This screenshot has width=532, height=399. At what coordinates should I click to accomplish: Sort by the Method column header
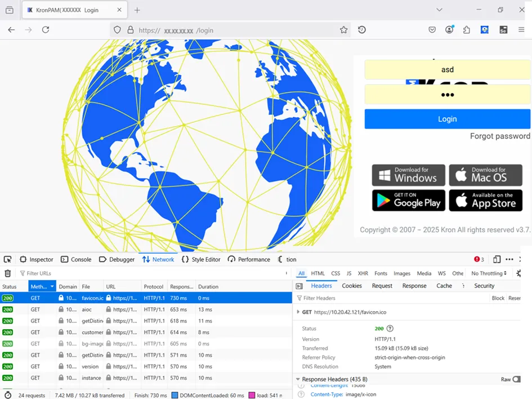[42, 287]
